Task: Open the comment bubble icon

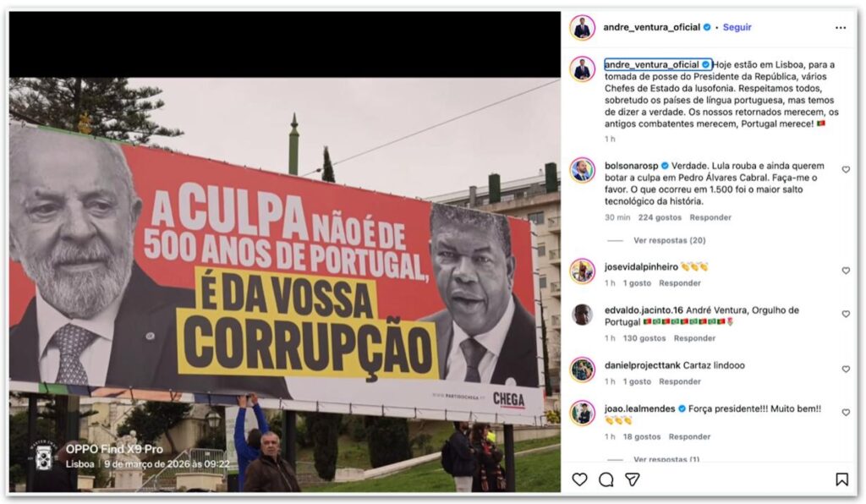Action: (x=606, y=479)
